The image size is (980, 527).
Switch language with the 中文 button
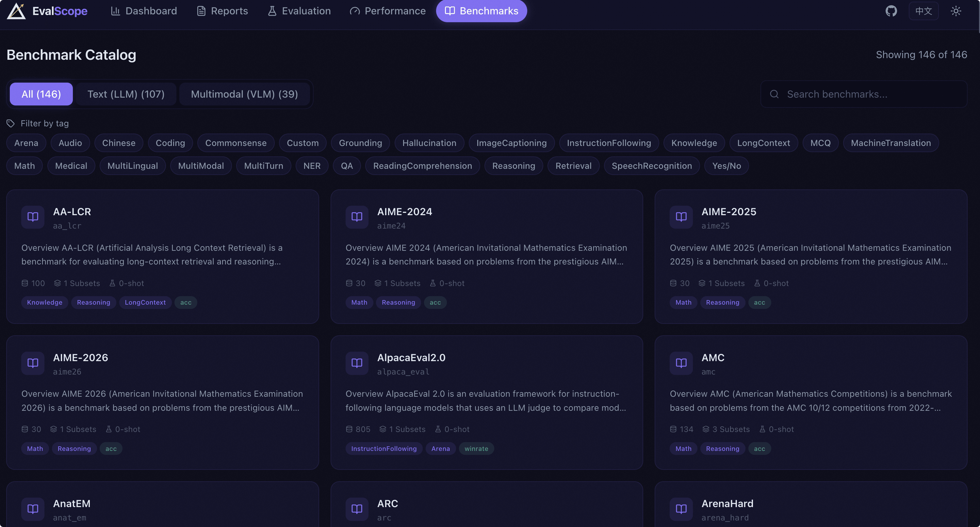tap(923, 11)
